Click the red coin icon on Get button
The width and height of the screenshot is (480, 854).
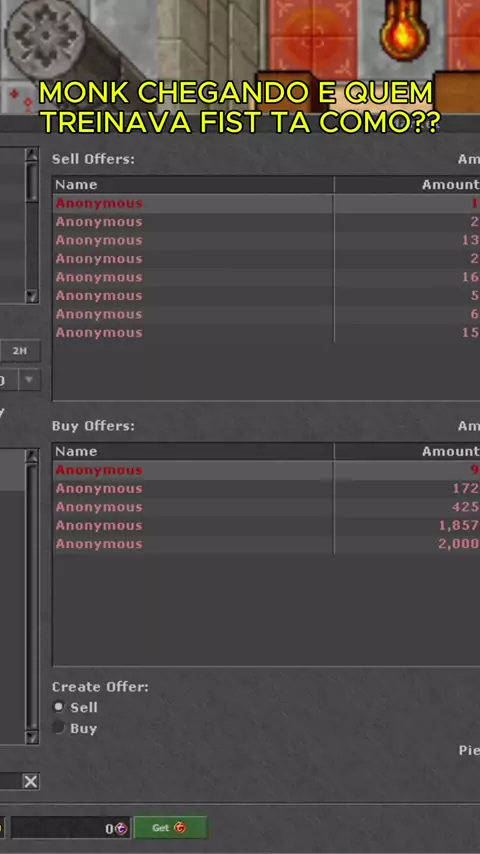(x=180, y=827)
